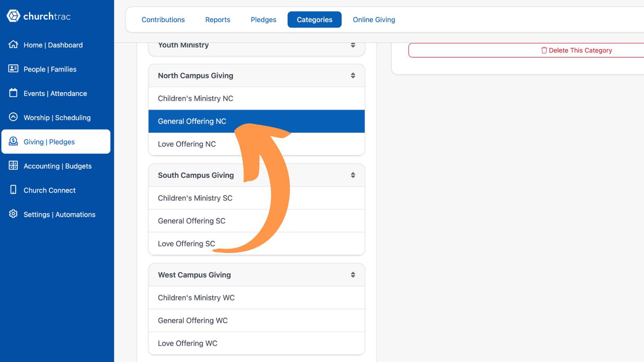This screenshot has height=362, width=644.
Task: Select the Children's Ministry WC category
Action: click(x=256, y=298)
